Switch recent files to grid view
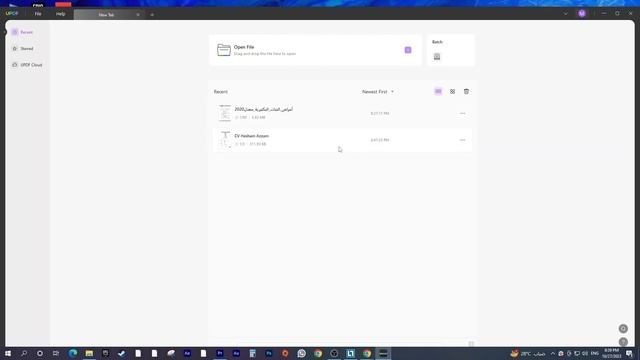 pos(452,91)
